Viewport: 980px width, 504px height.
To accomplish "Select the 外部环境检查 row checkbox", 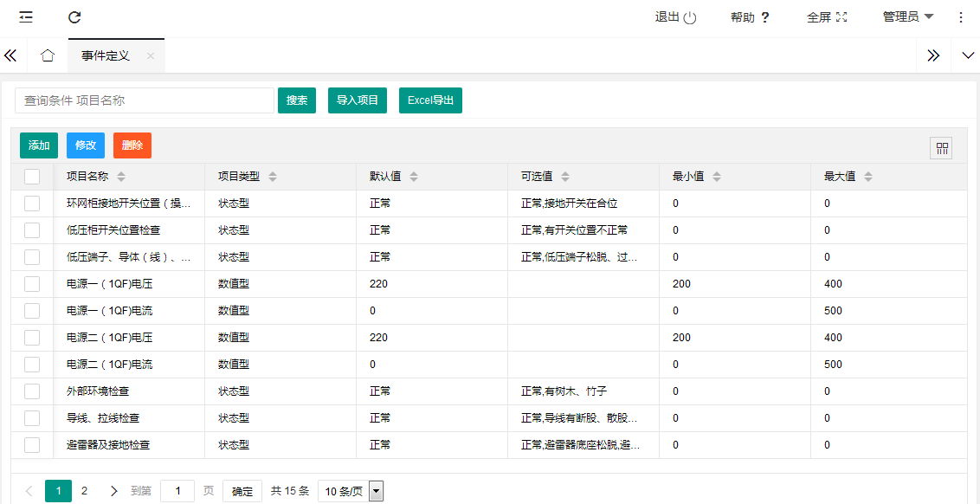I will tap(32, 391).
